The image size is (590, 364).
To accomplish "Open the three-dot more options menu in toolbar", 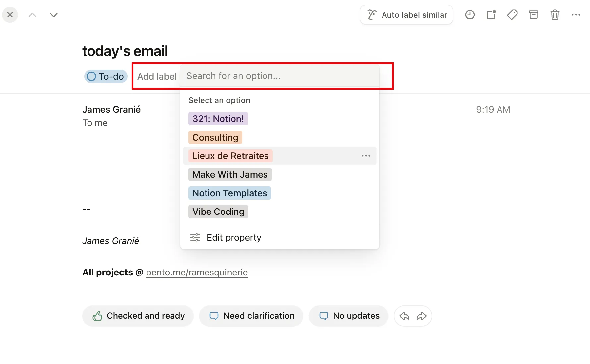I will coord(576,15).
